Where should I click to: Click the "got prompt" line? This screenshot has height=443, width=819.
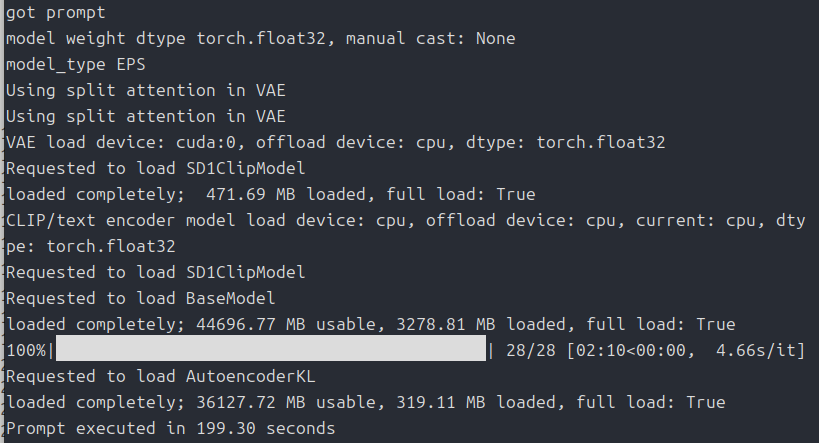pos(56,12)
